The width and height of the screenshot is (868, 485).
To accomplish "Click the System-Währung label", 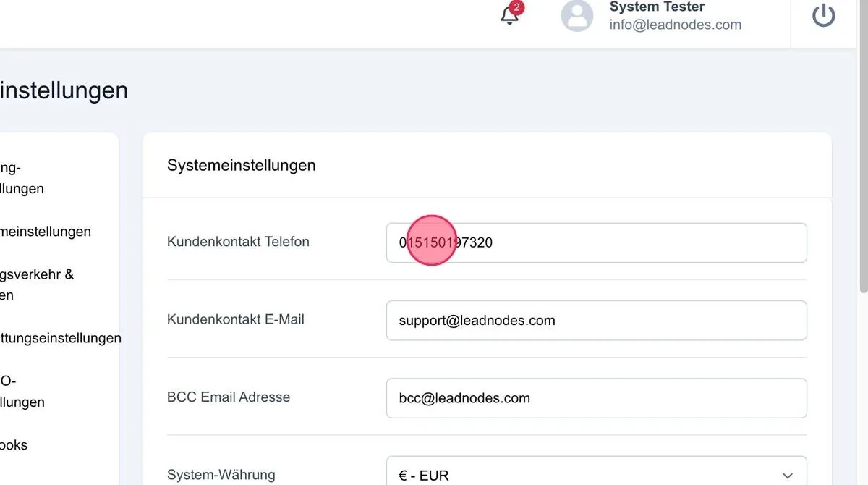I will pyautogui.click(x=221, y=475).
